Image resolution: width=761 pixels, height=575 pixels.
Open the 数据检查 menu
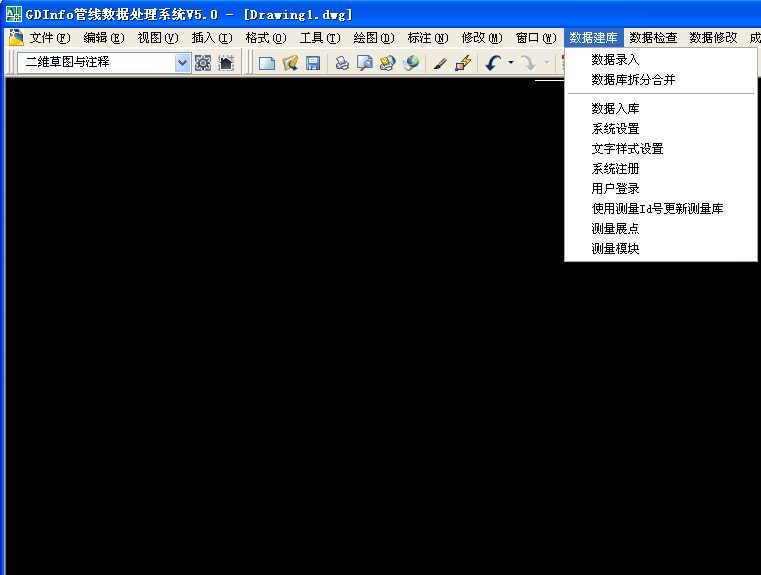(653, 38)
